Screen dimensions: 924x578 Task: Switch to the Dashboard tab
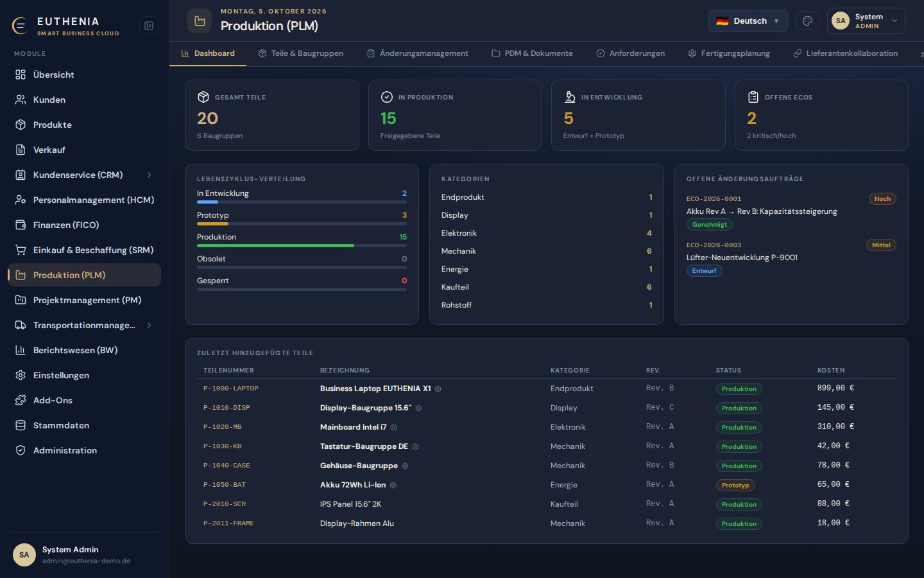(x=208, y=53)
